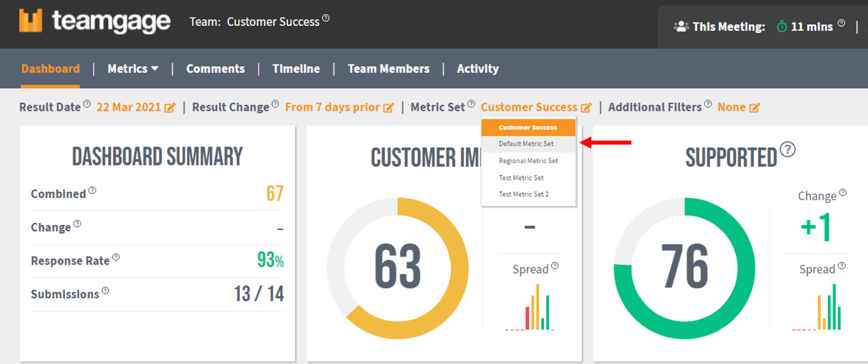Switch to the Comments tab
This screenshot has width=868, height=364.
215,69
